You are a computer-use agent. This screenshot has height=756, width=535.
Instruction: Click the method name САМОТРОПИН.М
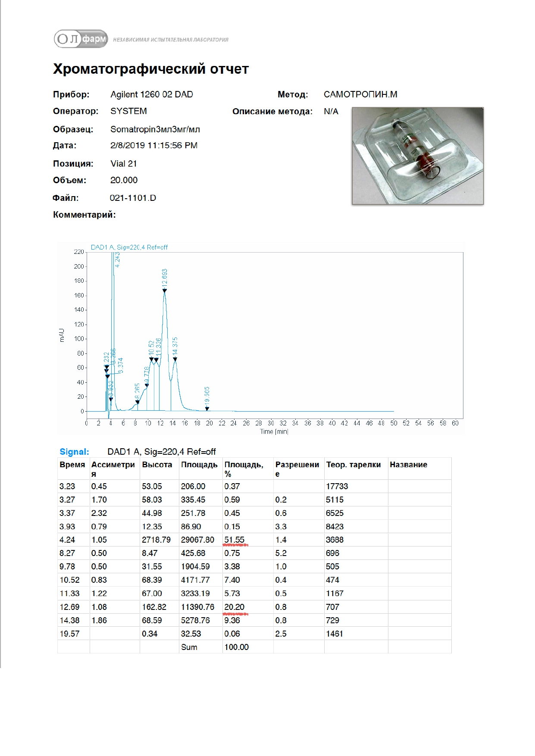360,94
